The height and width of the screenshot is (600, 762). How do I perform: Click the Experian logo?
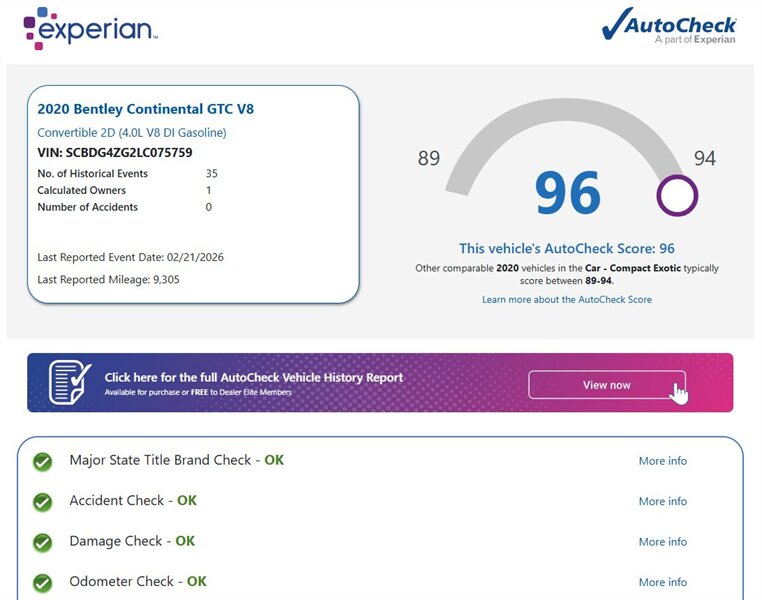(x=90, y=27)
